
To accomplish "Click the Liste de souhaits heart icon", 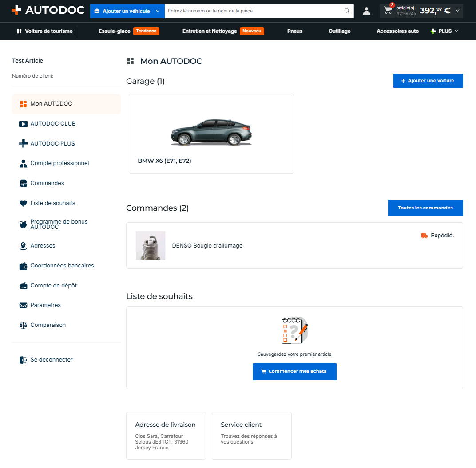I will coord(23,203).
